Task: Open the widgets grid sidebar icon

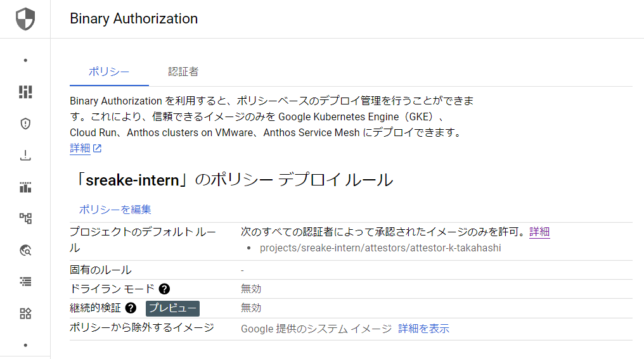Action: pyautogui.click(x=25, y=313)
